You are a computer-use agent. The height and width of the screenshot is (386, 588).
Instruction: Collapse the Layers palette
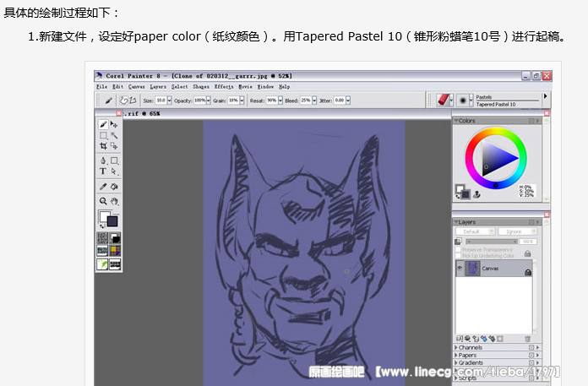(x=456, y=222)
